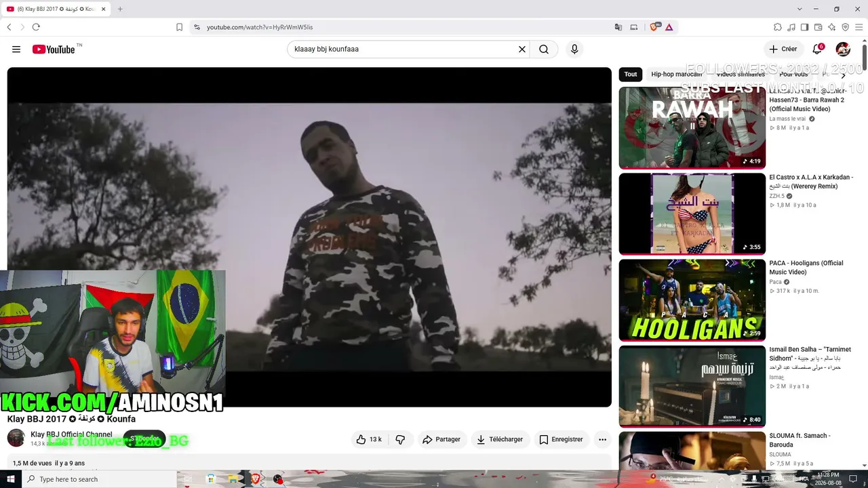This screenshot has width=868, height=488.
Task: Open the $LOUMA Barouda video thumbnail
Action: [692, 450]
